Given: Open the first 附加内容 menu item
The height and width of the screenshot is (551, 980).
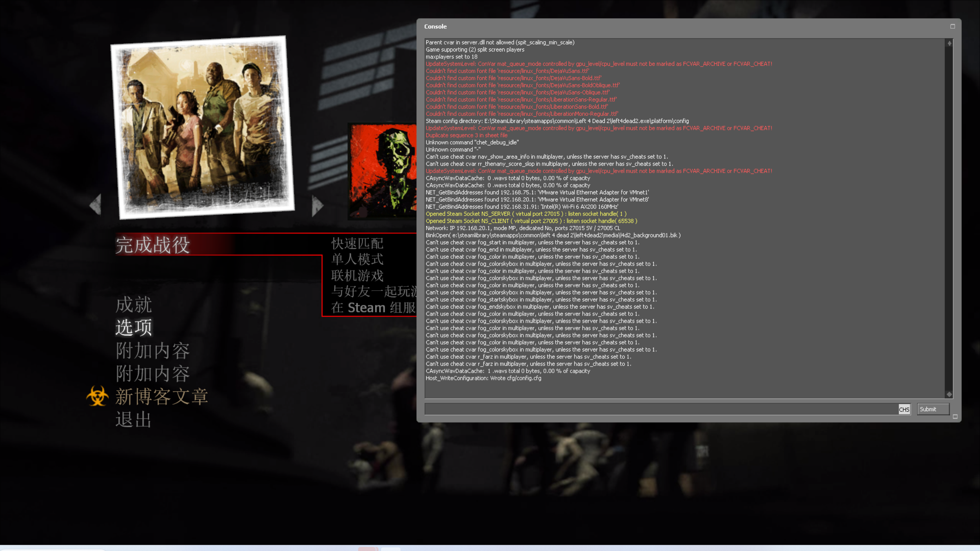Looking at the screenshot, I should coord(153,351).
